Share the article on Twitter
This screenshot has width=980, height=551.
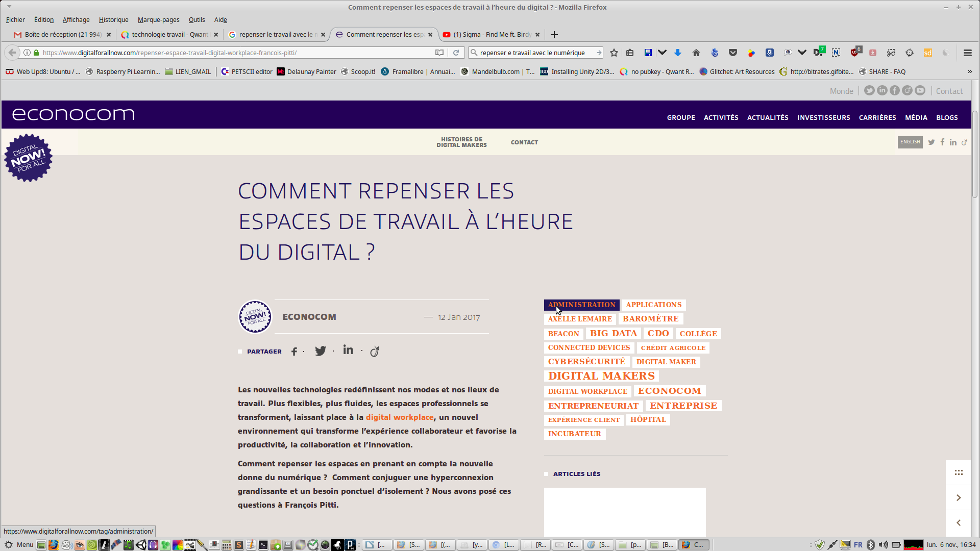tap(320, 351)
